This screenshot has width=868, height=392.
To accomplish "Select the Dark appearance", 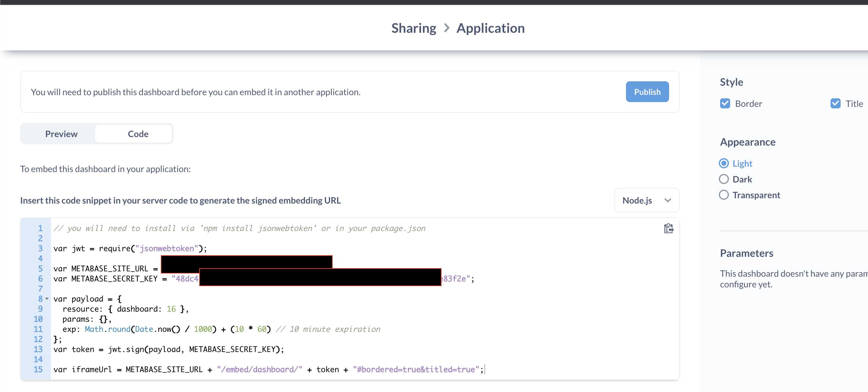I will [724, 179].
